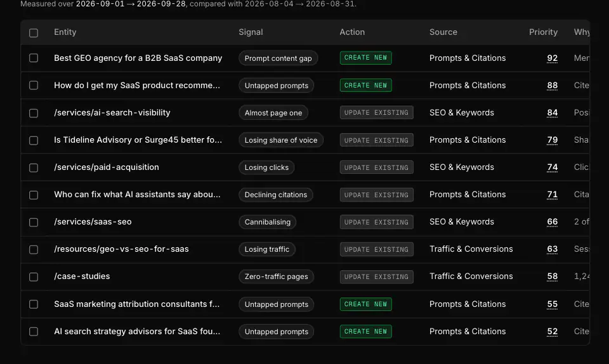Click the Prompt content gap signal tag
Screen dimensions: 609x364
(x=278, y=58)
